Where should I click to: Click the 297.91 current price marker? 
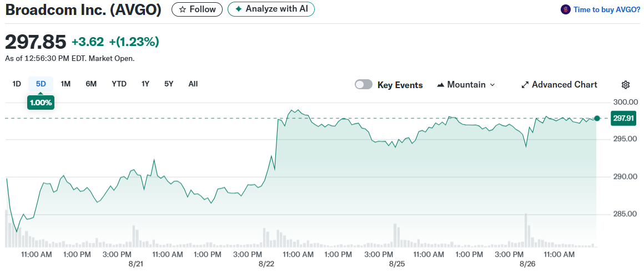pyautogui.click(x=623, y=118)
